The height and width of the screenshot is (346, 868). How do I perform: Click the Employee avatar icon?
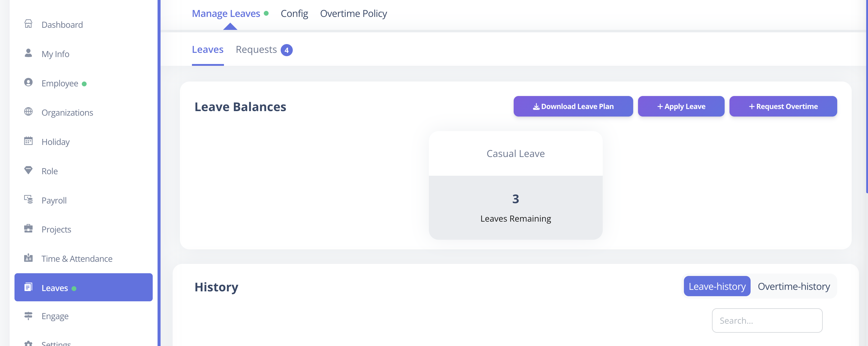tap(28, 82)
